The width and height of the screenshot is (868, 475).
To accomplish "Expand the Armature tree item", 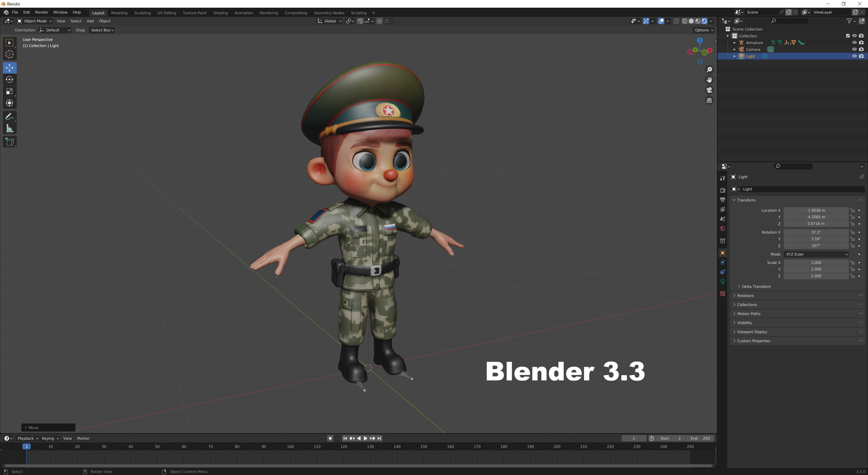I will point(735,43).
